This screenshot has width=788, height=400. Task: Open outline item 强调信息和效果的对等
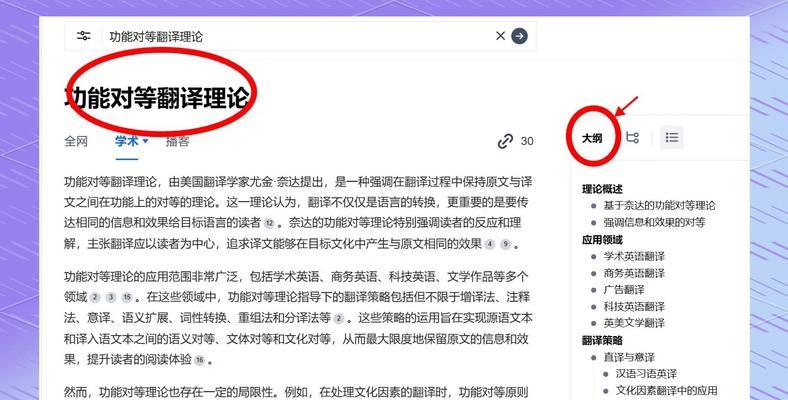click(x=654, y=222)
